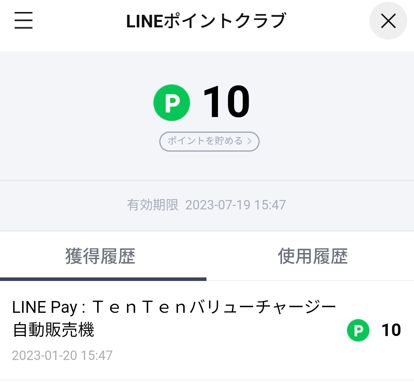This screenshot has height=390, width=414.
Task: Open the hamburger menu icon
Action: click(24, 21)
